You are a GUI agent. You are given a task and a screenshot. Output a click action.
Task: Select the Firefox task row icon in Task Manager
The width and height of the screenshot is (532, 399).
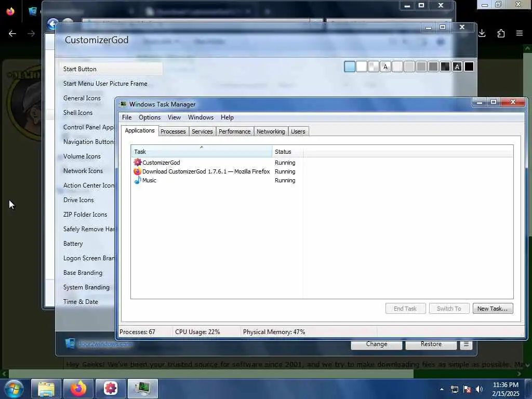point(137,171)
